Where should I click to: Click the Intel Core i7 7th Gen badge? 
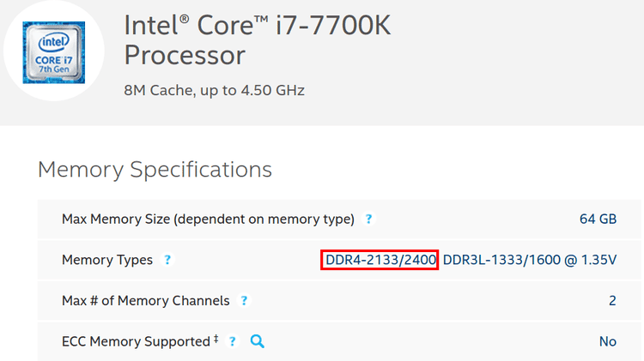pyautogui.click(x=54, y=52)
